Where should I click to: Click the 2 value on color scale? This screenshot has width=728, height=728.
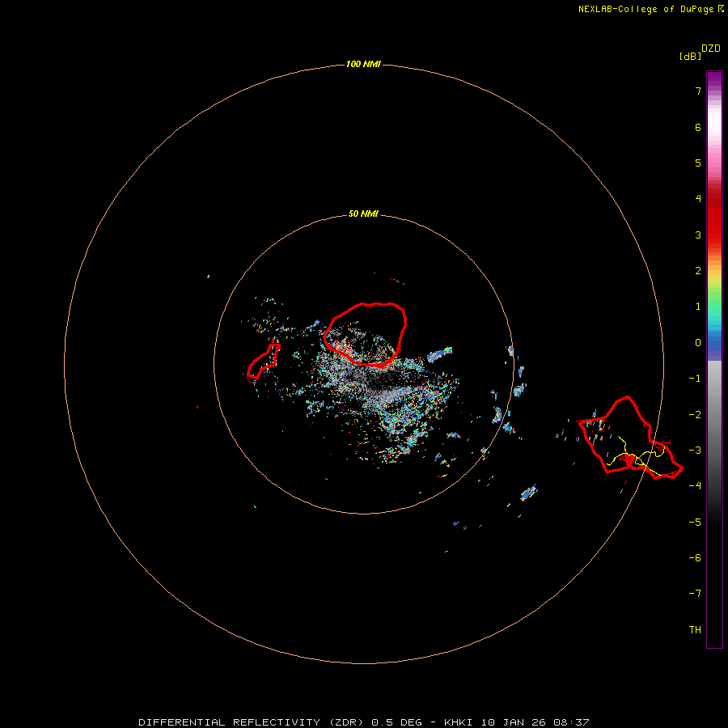698,271
